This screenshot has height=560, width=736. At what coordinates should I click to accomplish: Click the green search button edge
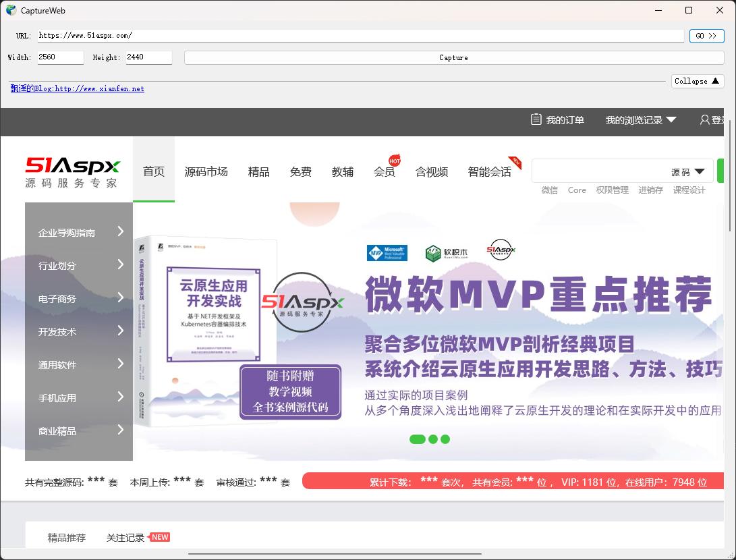pyautogui.click(x=720, y=171)
